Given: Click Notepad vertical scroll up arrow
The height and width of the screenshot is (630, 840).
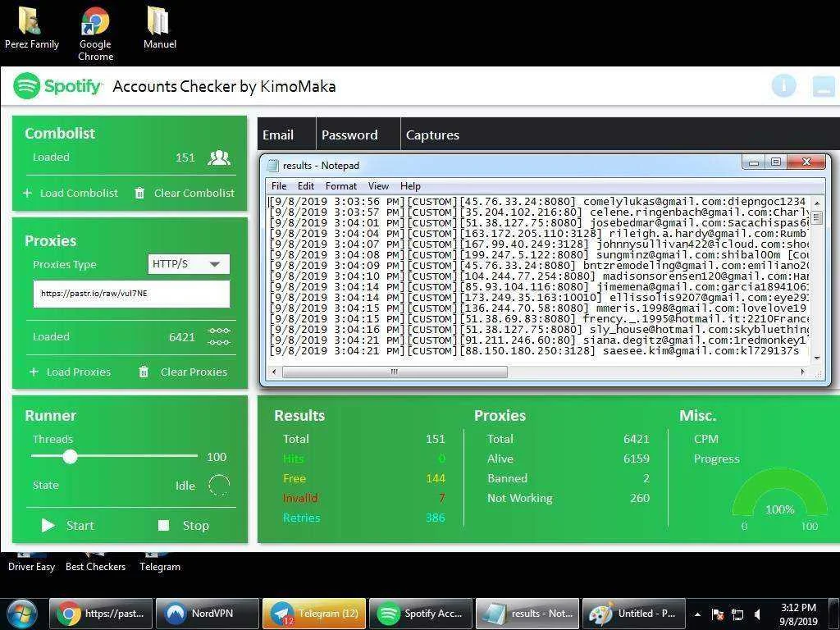Looking at the screenshot, I should click(817, 203).
